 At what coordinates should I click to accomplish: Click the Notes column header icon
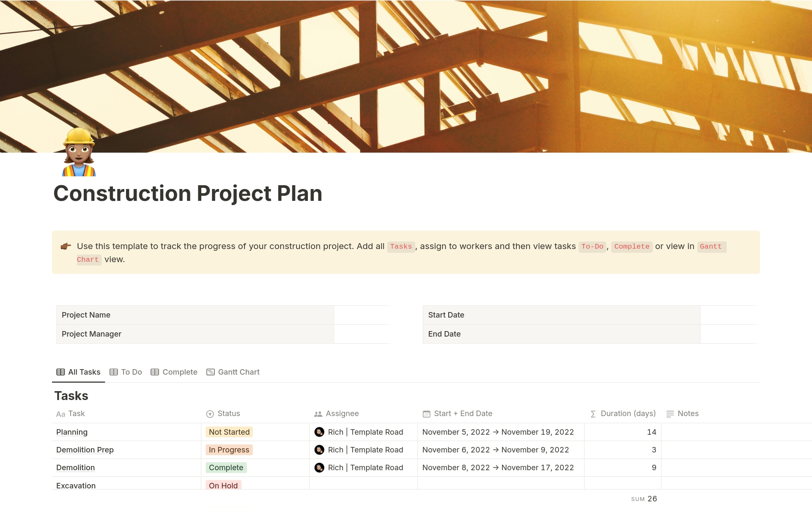click(x=669, y=414)
